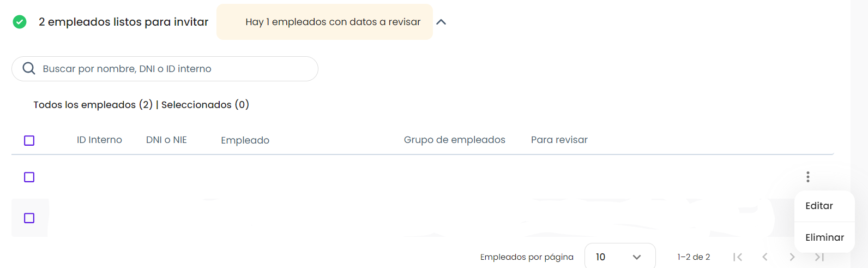Open the three-dot row options menu

(x=807, y=177)
